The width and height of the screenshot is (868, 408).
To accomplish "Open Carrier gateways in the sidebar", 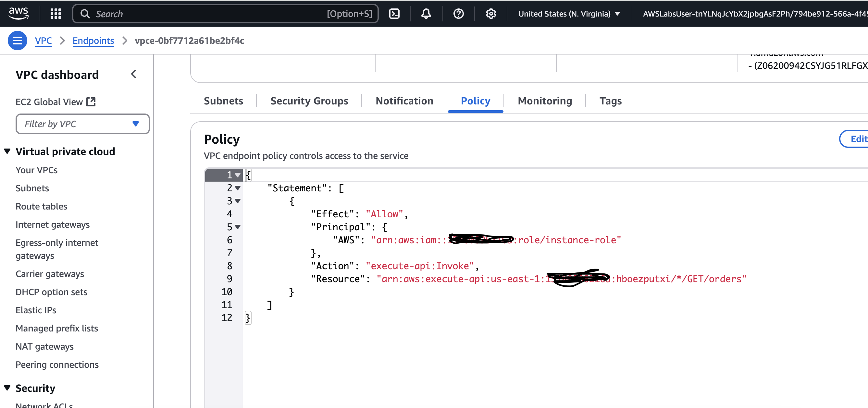I will 50,274.
